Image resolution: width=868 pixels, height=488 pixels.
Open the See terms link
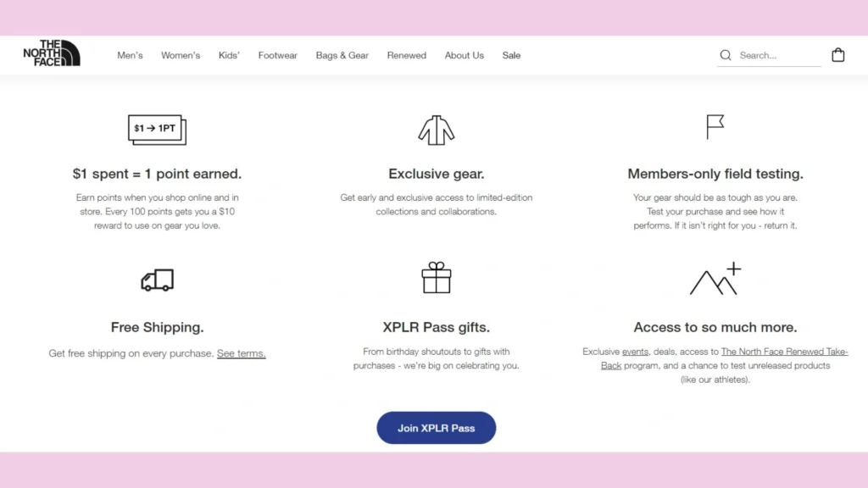242,353
